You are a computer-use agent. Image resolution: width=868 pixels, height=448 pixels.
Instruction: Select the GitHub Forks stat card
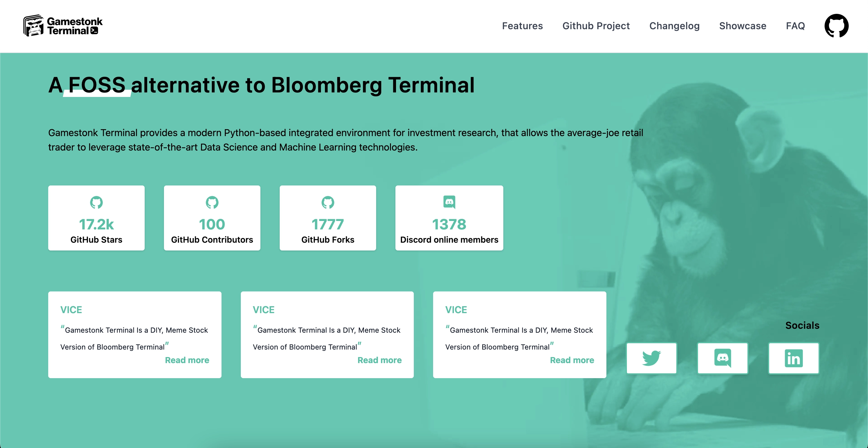(328, 218)
